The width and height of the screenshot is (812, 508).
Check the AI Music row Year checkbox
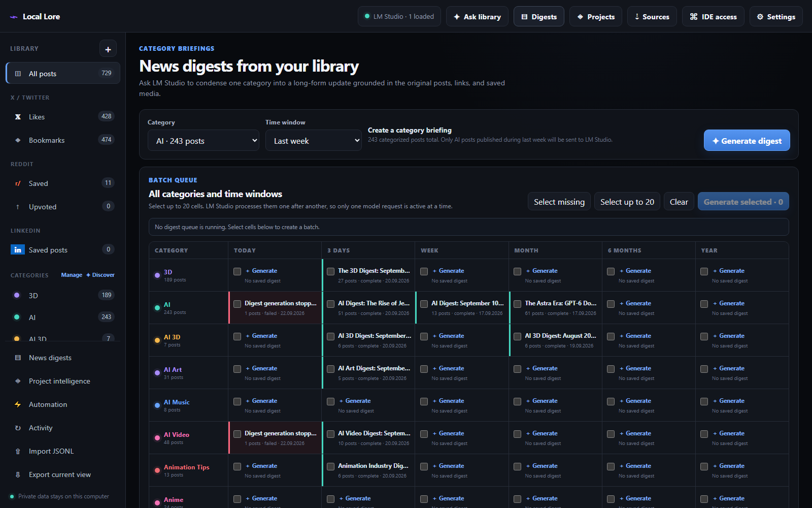[704, 402]
